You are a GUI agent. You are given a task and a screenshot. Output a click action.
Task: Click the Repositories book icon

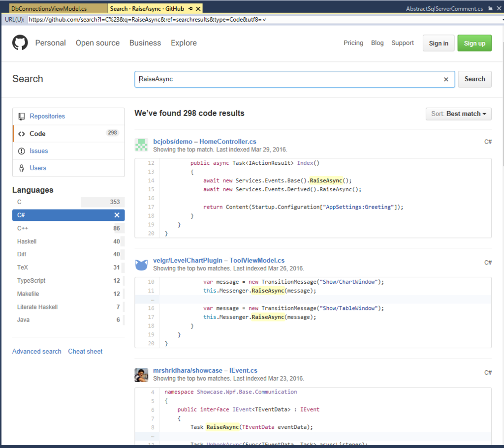(x=22, y=116)
